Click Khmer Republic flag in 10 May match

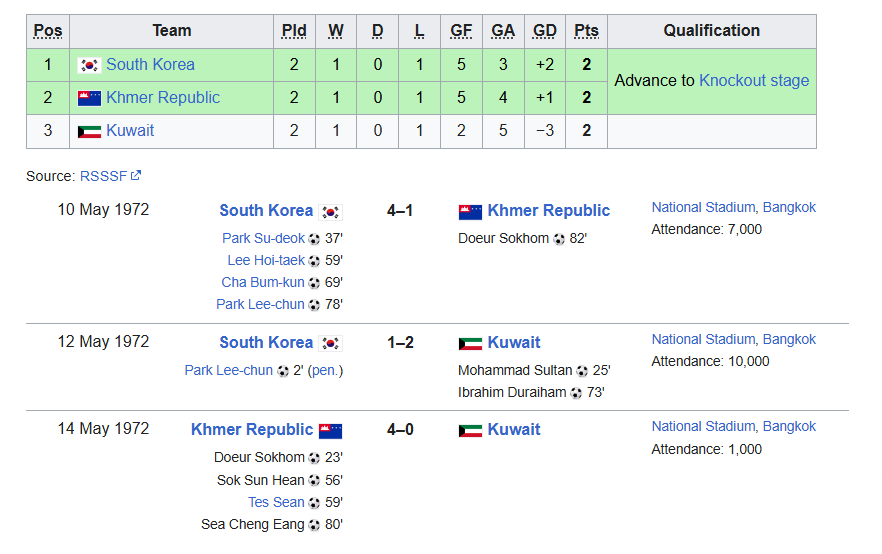pyautogui.click(x=470, y=212)
